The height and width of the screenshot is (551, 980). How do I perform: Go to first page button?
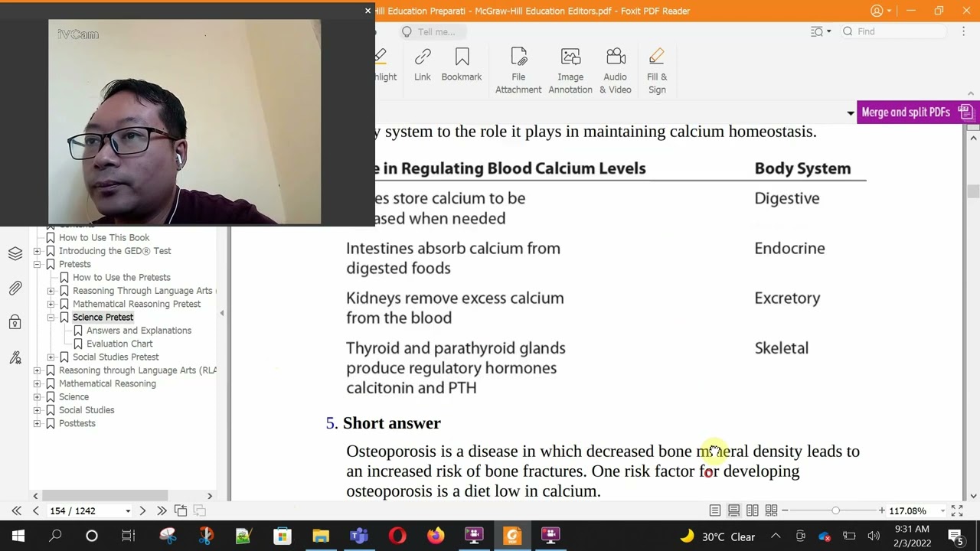pyautogui.click(x=16, y=510)
